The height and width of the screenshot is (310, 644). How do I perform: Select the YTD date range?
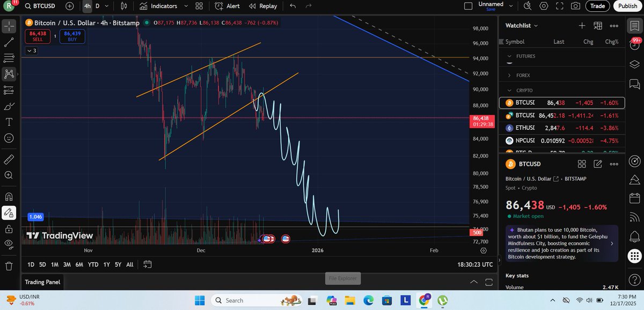tap(93, 264)
